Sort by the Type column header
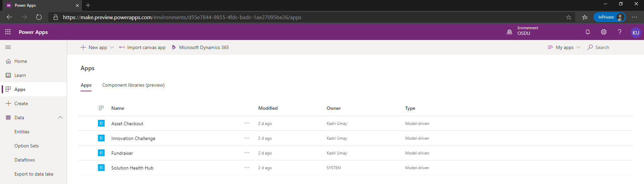The height and width of the screenshot is (184, 644). (x=410, y=108)
